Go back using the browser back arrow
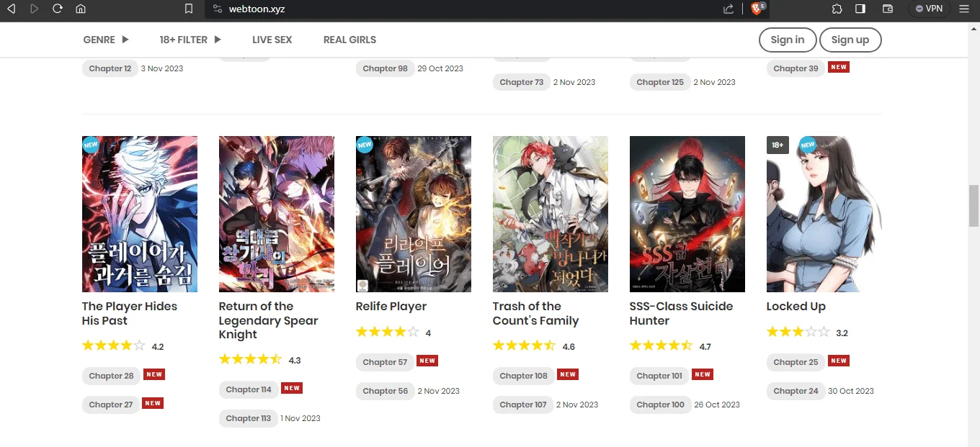Screen dimensions: 980x447 tap(11, 9)
